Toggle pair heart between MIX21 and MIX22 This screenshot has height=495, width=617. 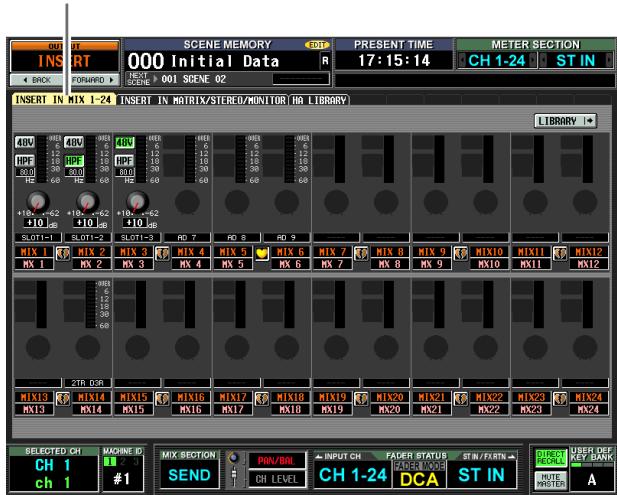[460, 399]
